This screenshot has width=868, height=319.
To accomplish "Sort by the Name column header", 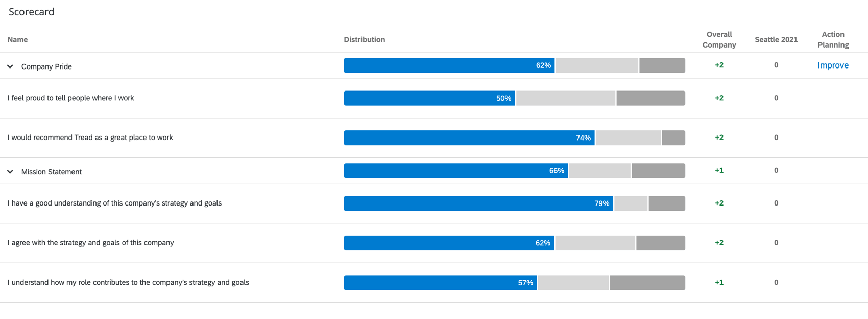I will [17, 39].
